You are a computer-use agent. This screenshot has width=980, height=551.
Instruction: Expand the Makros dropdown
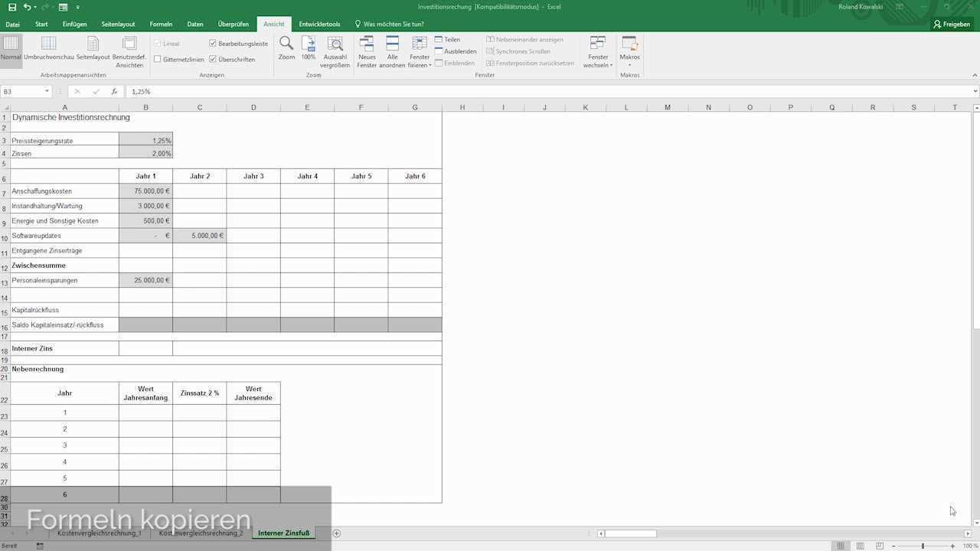point(629,61)
